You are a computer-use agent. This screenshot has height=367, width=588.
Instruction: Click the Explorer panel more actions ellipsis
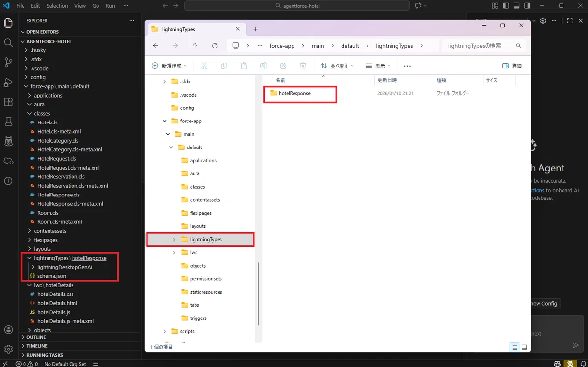[x=131, y=21]
